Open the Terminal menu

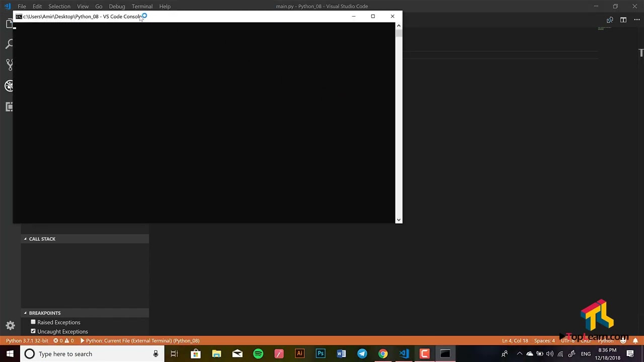point(142,6)
